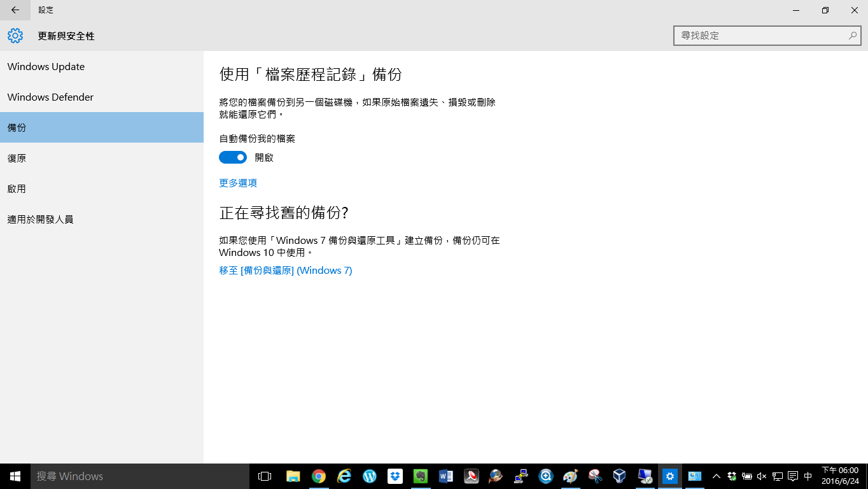868x489 pixels.
Task: Click the magnifier icon in 尋找設定 box
Action: (x=853, y=36)
